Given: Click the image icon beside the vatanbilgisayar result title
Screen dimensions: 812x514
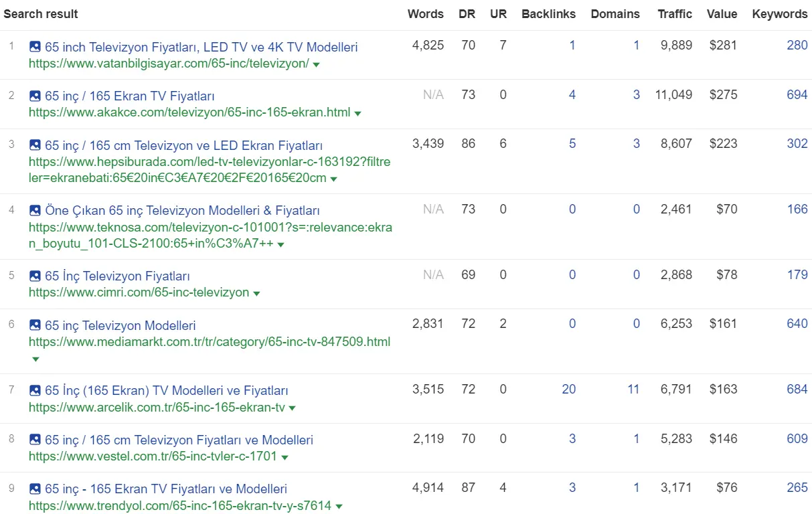Looking at the screenshot, I should [x=35, y=47].
